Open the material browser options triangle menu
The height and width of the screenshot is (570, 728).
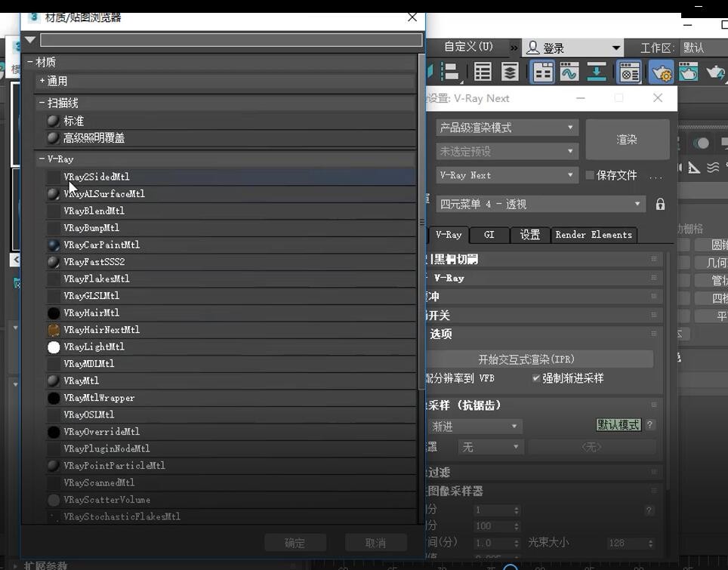tap(30, 40)
